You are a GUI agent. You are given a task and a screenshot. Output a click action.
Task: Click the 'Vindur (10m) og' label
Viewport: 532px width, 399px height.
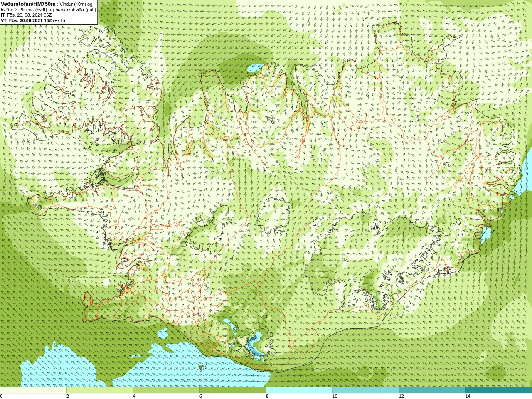pyautogui.click(x=77, y=4)
